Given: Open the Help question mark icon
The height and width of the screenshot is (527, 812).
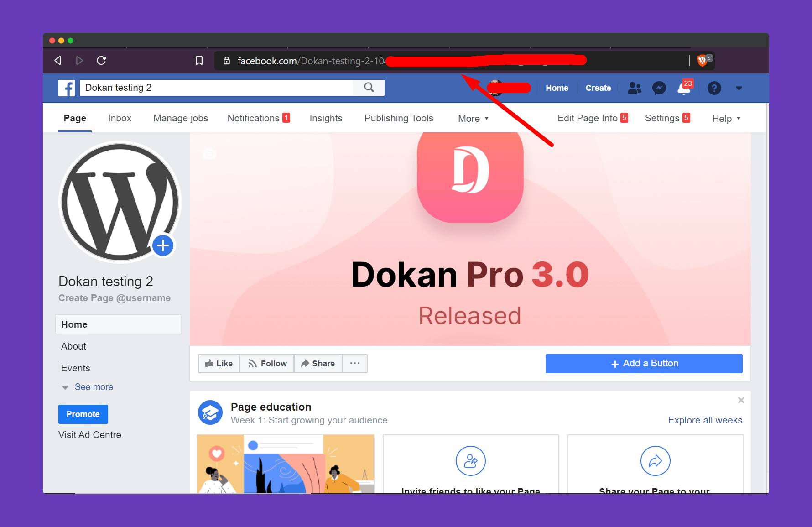Looking at the screenshot, I should click(x=714, y=88).
